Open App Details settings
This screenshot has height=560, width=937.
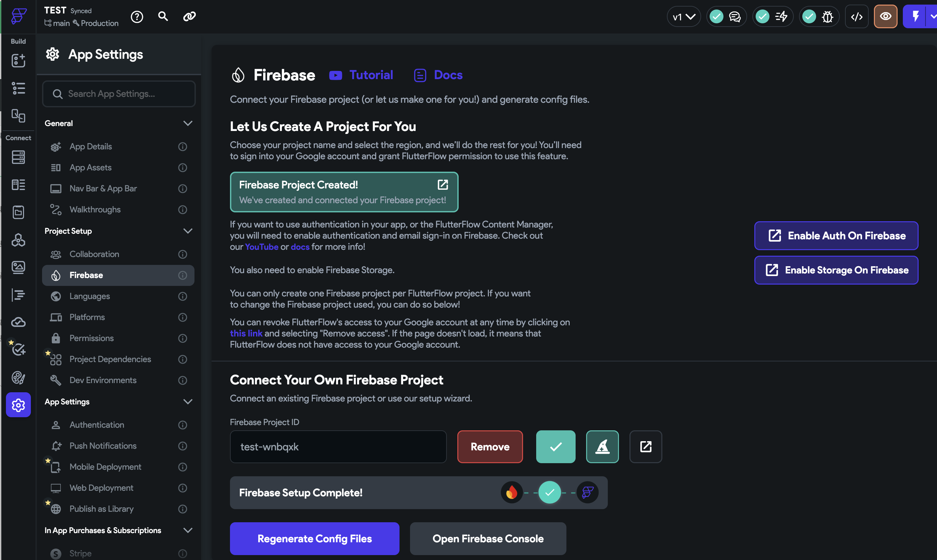(x=118, y=146)
